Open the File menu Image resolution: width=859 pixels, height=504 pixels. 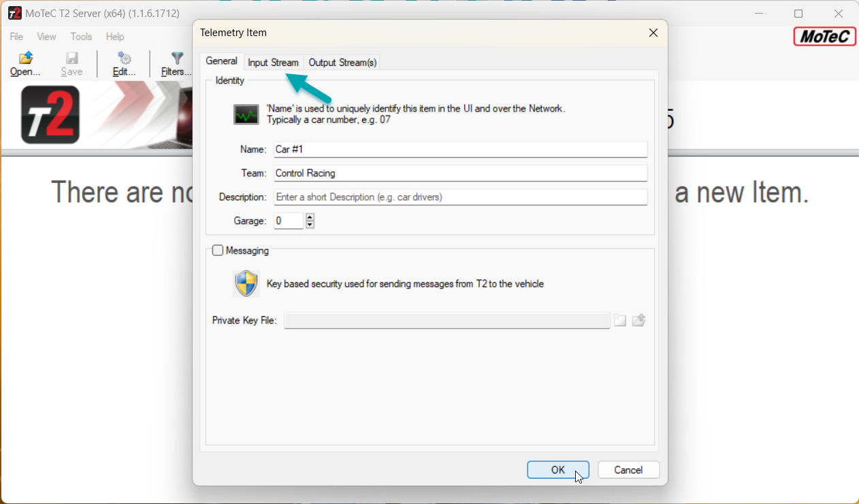[16, 37]
